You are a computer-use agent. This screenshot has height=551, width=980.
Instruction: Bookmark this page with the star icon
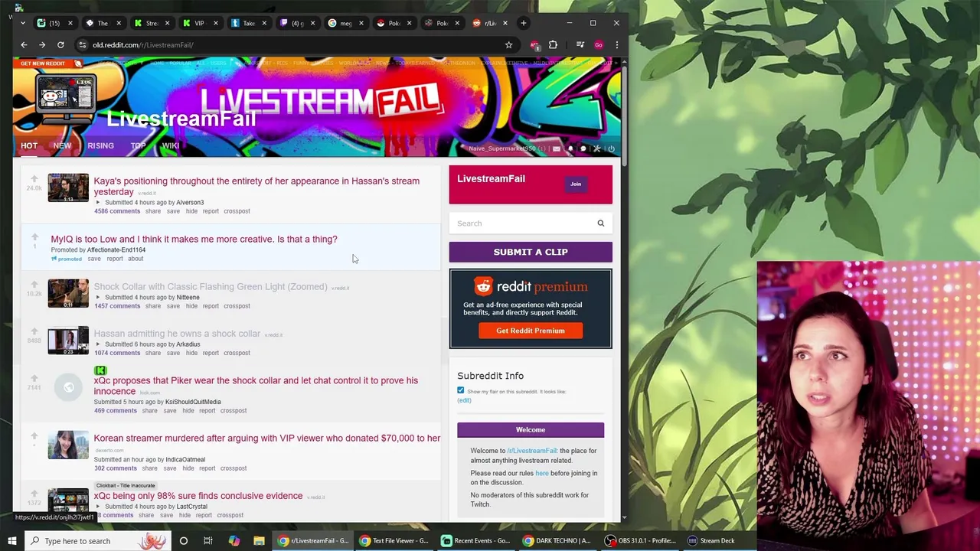pos(508,44)
